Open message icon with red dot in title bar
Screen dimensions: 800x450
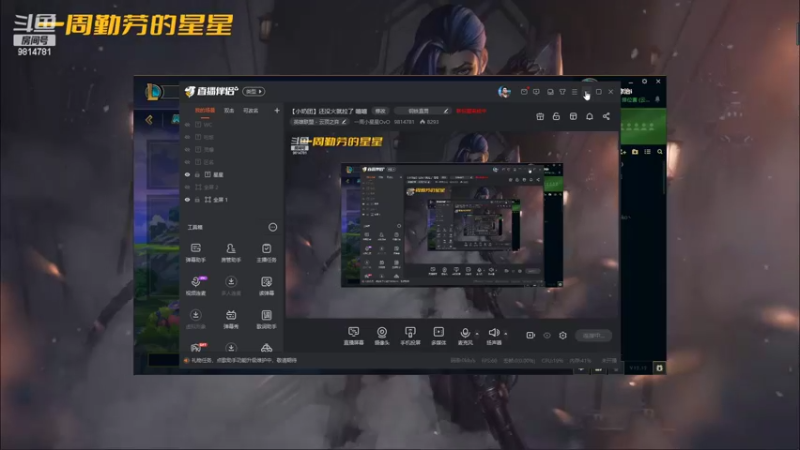click(x=524, y=91)
